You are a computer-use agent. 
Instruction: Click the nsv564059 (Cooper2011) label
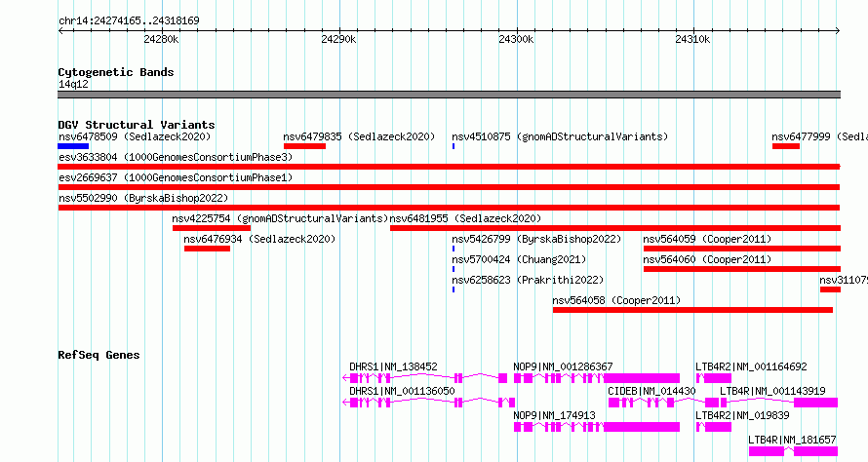pos(707,239)
